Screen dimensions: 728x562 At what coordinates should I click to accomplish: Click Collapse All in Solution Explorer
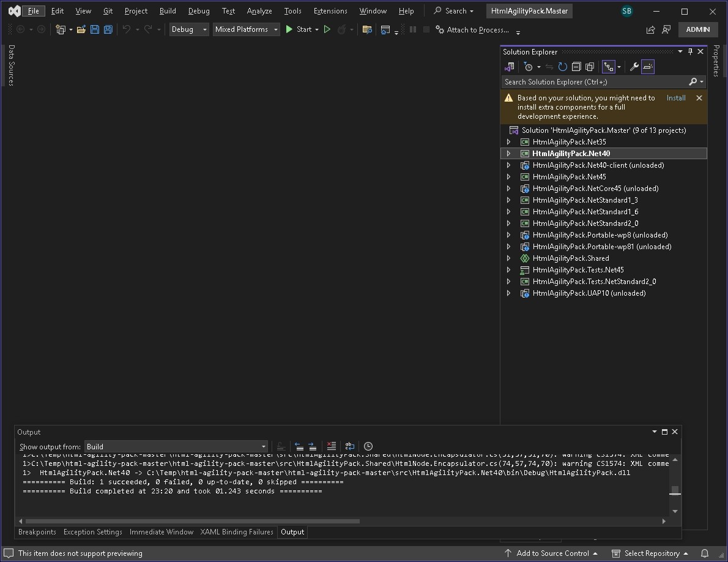tap(576, 67)
